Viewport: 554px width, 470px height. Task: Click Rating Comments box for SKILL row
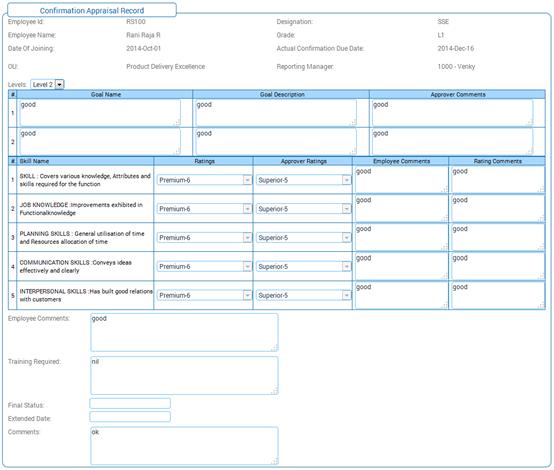coord(497,180)
